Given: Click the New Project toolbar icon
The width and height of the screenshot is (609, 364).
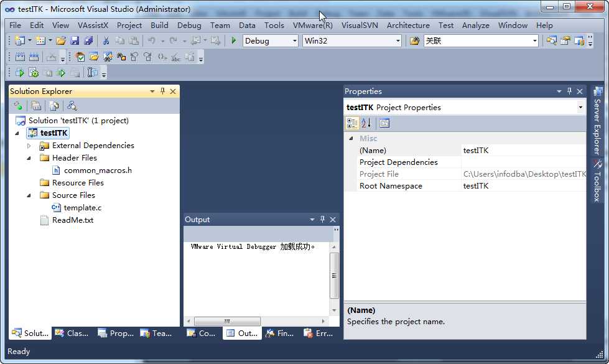Looking at the screenshot, I should pyautogui.click(x=20, y=41).
